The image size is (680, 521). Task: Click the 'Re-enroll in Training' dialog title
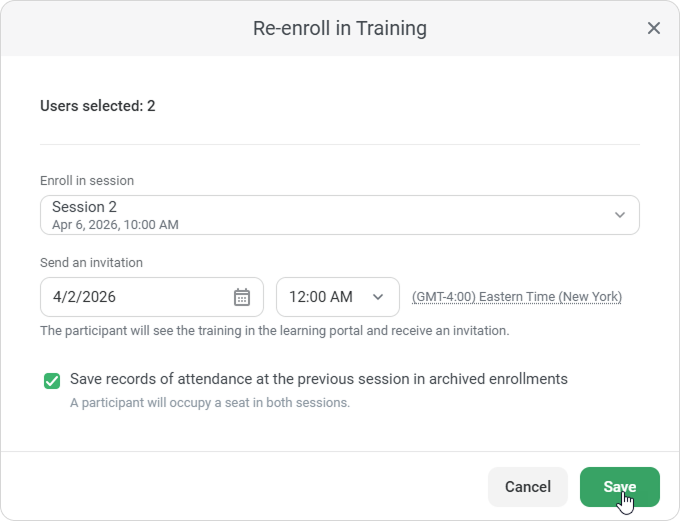point(340,28)
